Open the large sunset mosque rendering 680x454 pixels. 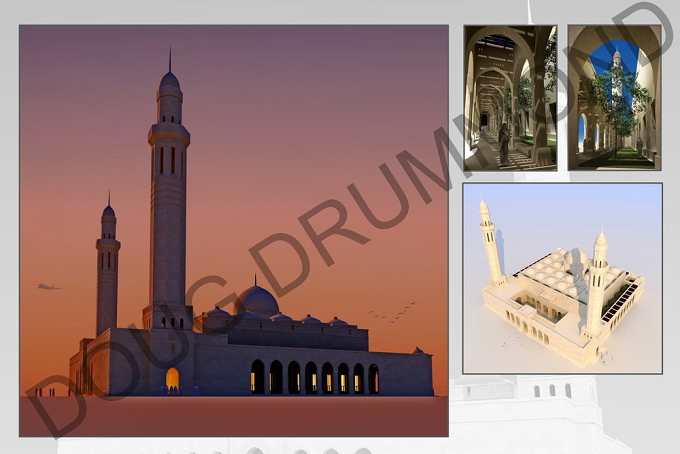pyautogui.click(x=234, y=230)
